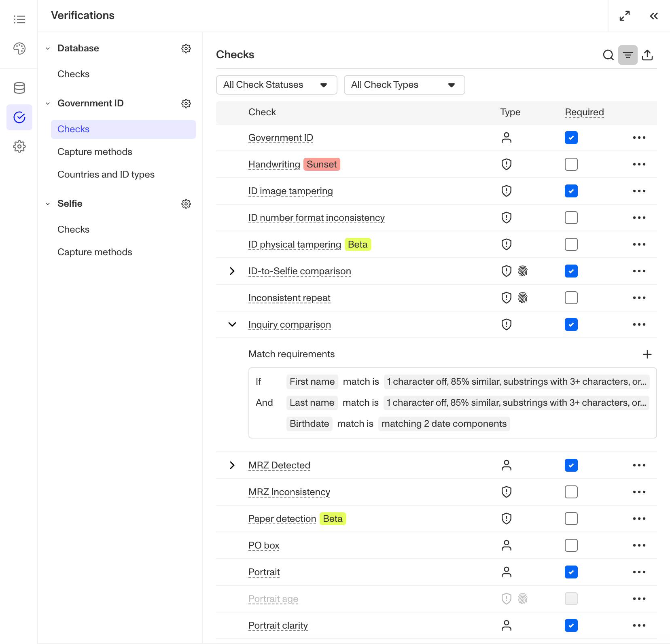670x644 pixels.
Task: Check the PO box required checkbox
Action: (571, 545)
